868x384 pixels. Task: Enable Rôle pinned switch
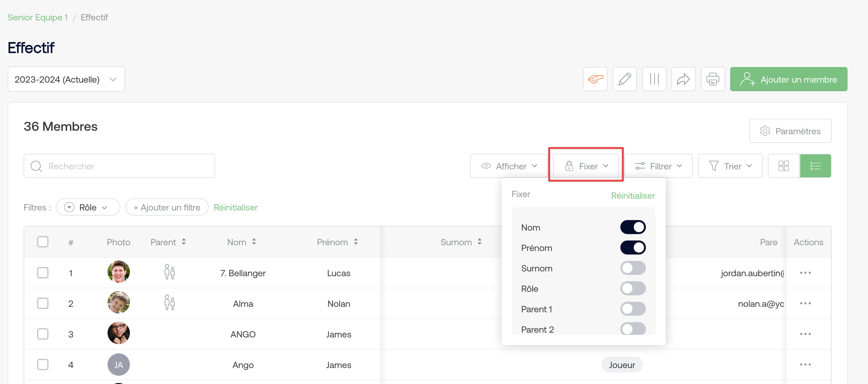point(632,289)
